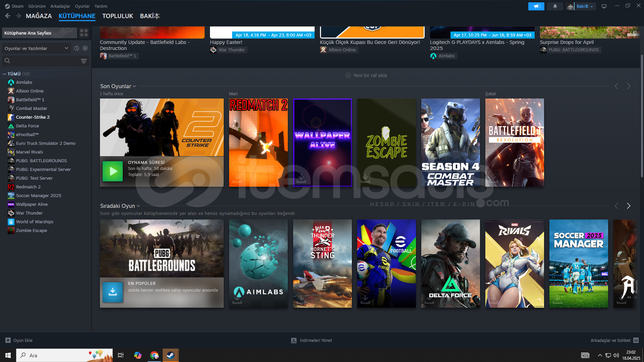
Task: Click the back navigation arrow
Action: click(x=8, y=16)
